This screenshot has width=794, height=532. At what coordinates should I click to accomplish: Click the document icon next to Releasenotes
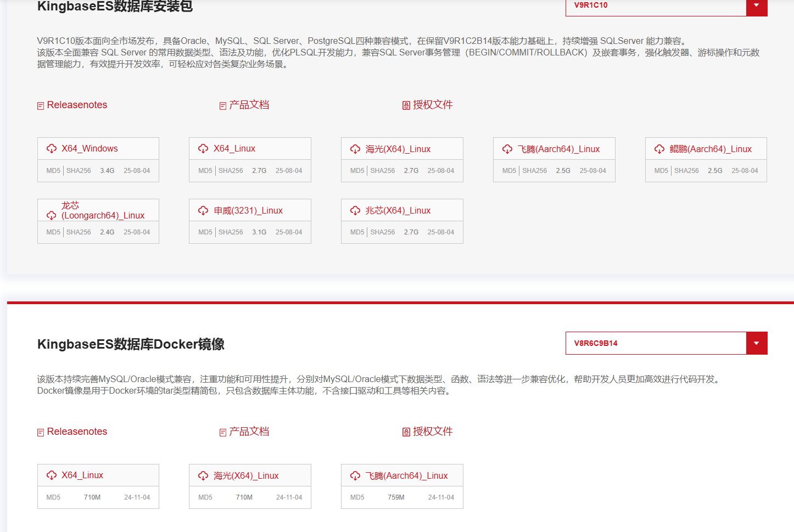click(40, 104)
